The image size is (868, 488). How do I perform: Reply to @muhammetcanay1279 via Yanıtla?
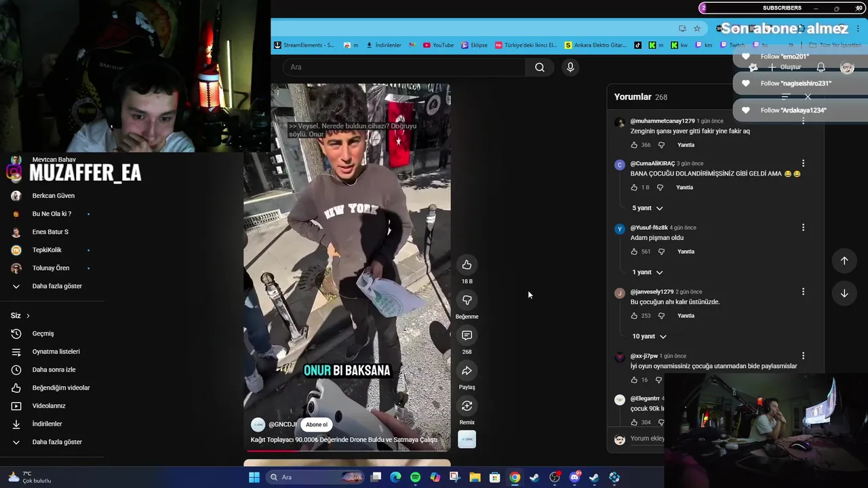(686, 145)
